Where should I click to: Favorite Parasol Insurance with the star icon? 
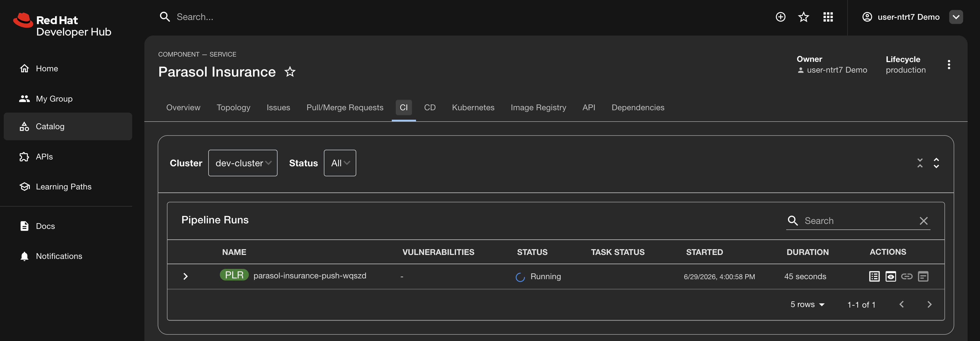point(290,72)
